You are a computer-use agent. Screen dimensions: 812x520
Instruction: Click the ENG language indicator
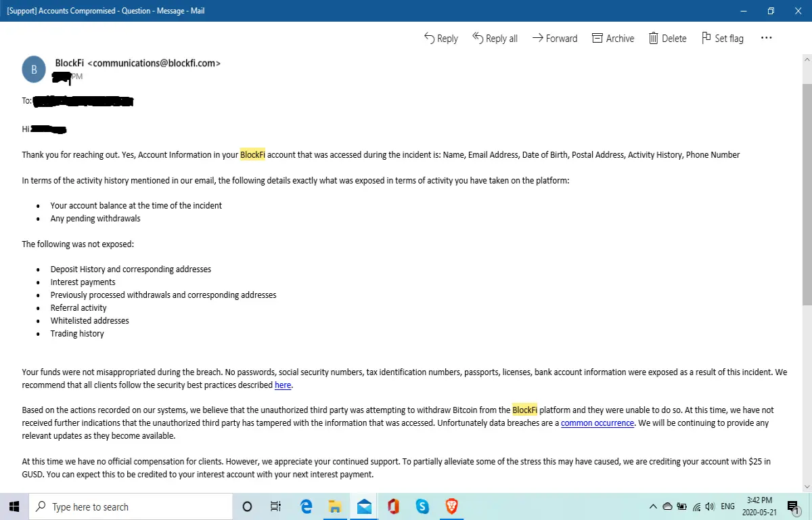point(728,506)
